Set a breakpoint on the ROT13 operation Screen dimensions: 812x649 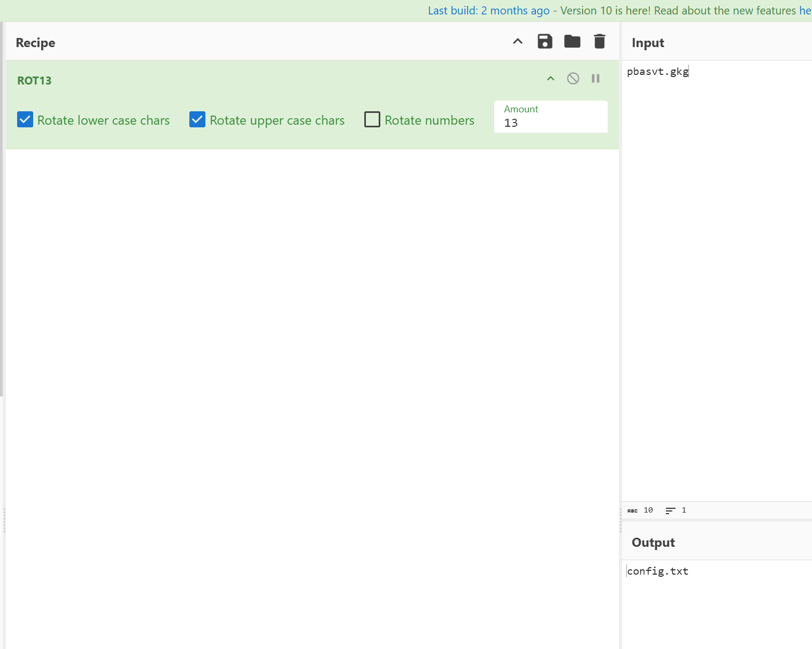595,79
